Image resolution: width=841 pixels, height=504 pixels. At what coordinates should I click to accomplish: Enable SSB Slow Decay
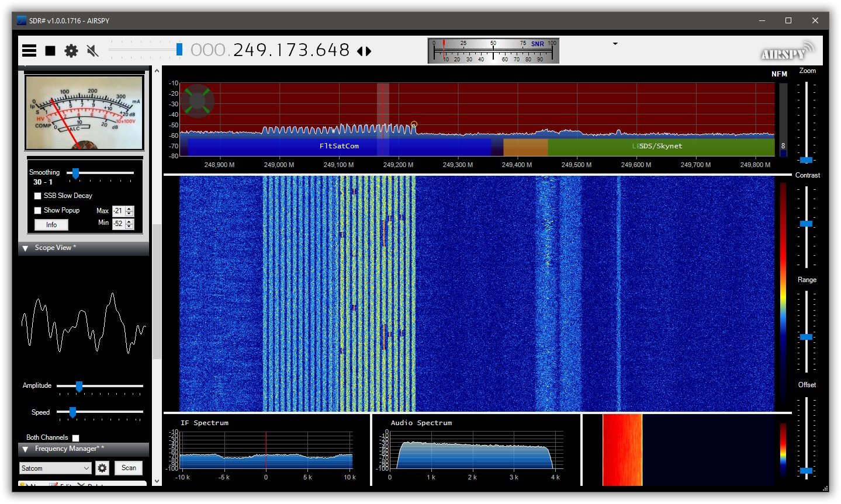coord(38,196)
